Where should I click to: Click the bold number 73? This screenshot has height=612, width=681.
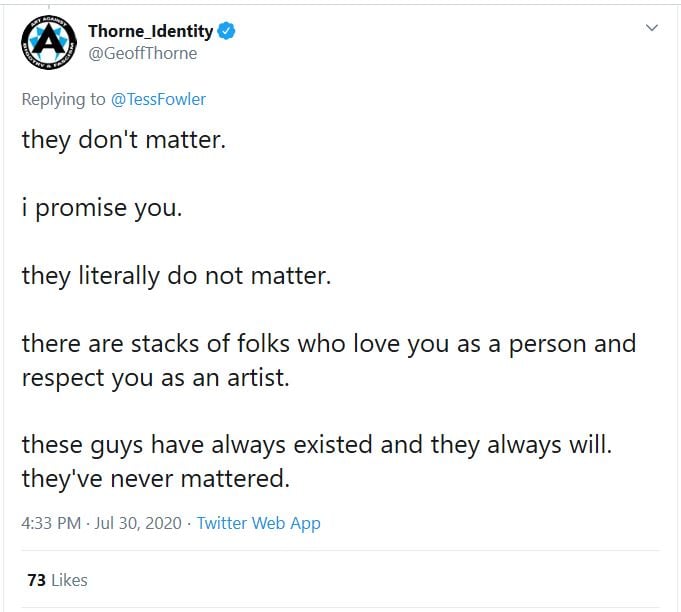[36, 580]
